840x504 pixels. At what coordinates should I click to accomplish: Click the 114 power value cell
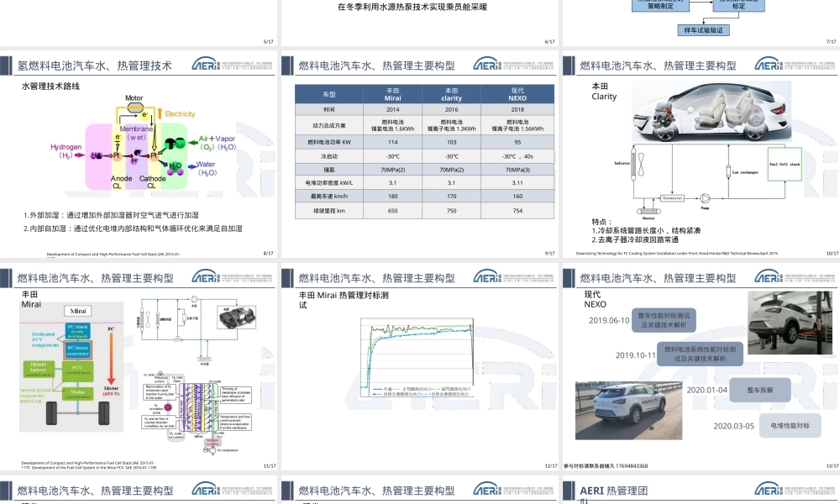[x=392, y=143]
